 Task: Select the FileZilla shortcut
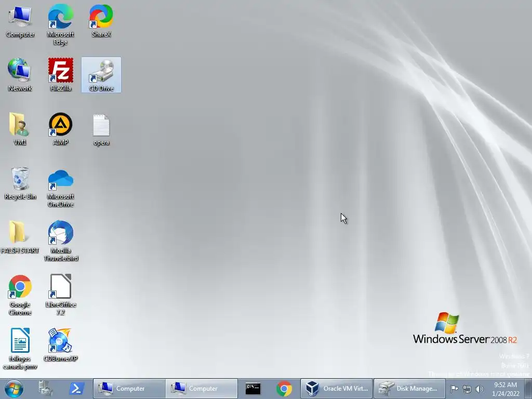[x=60, y=75]
